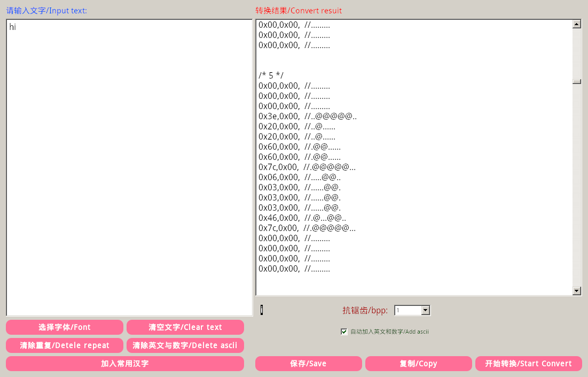Open the 抗锯齿/bpp dropdown list
The image size is (588, 377).
click(x=426, y=310)
